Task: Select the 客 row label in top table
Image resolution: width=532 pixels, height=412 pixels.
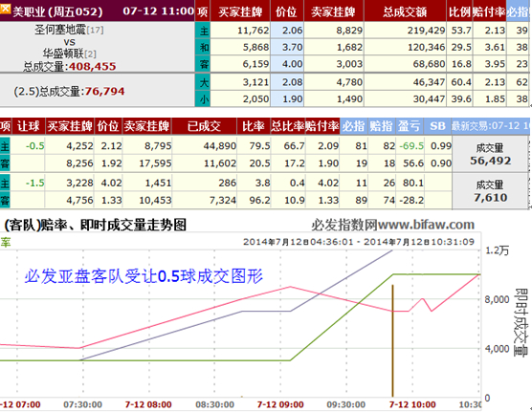Action: 203,64
